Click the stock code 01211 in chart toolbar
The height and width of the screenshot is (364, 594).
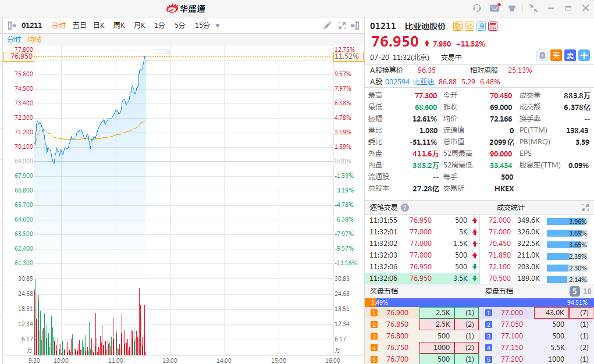click(31, 26)
